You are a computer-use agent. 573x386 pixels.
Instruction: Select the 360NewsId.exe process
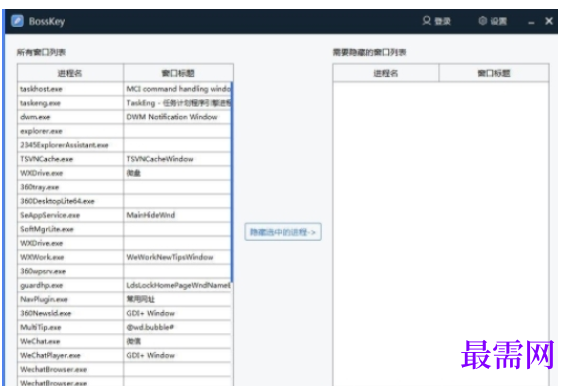(x=70, y=313)
